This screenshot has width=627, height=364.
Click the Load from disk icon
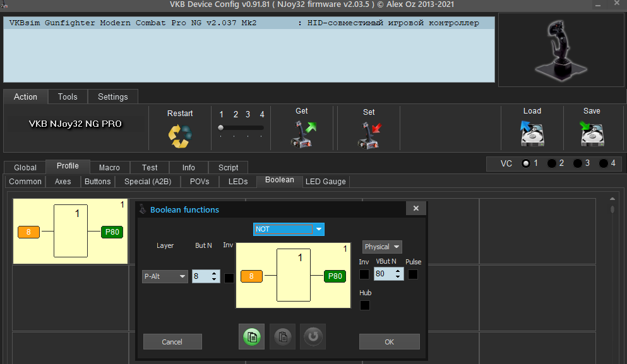pyautogui.click(x=532, y=134)
